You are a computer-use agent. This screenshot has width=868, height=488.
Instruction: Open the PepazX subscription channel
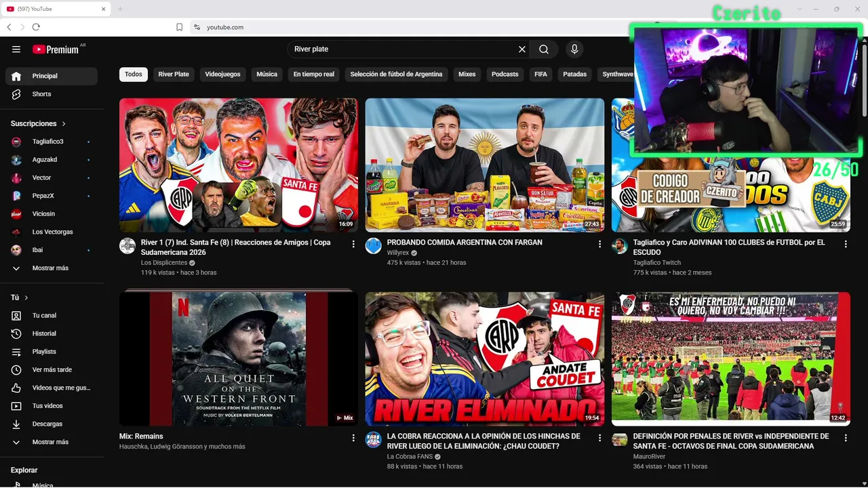pos(52,196)
